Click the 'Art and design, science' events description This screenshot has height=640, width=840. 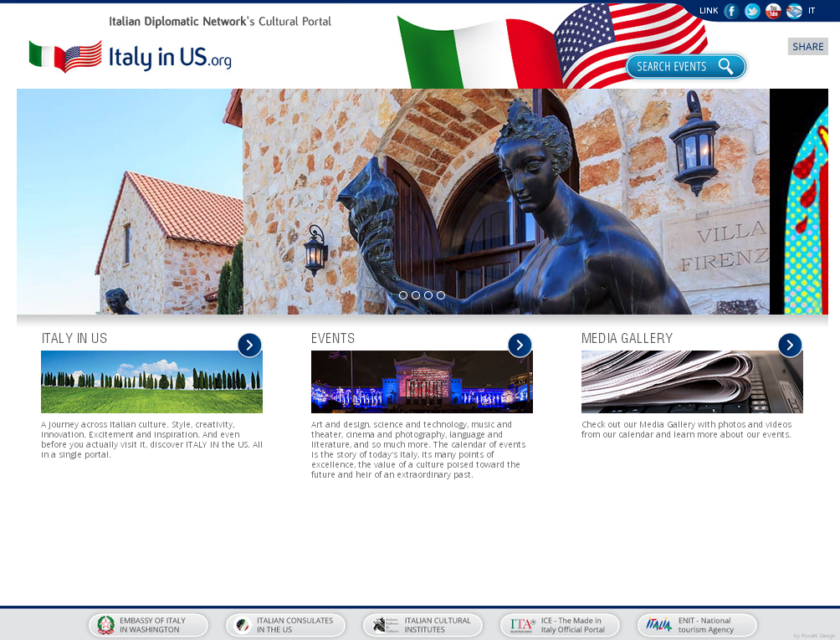click(x=418, y=449)
